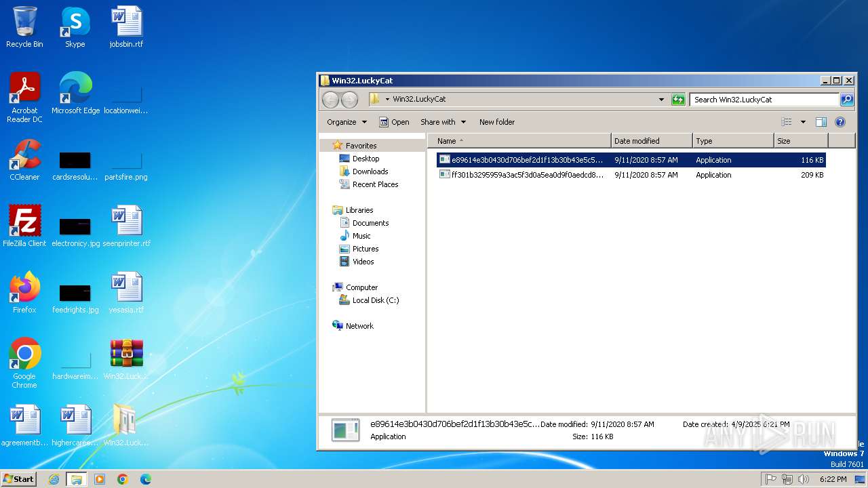
Task: Click the Explorer Back navigation button
Action: (330, 100)
